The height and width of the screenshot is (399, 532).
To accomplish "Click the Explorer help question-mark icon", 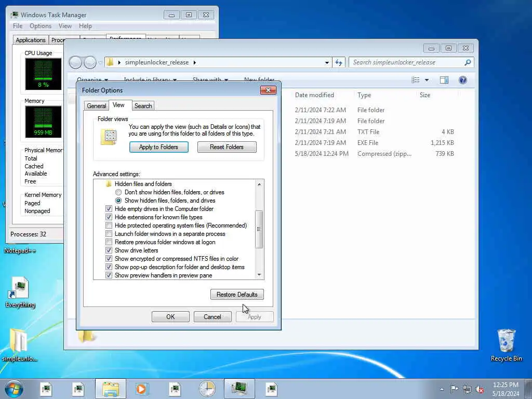I will [462, 80].
